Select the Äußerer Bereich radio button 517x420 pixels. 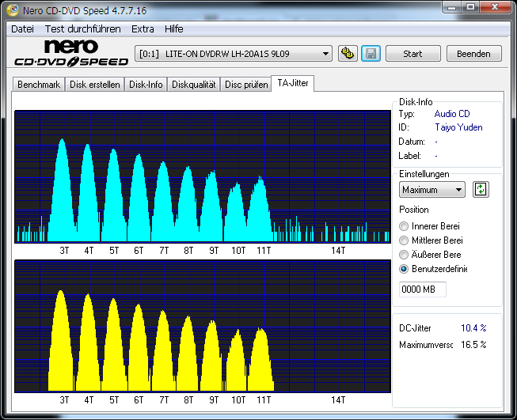pyautogui.click(x=404, y=255)
